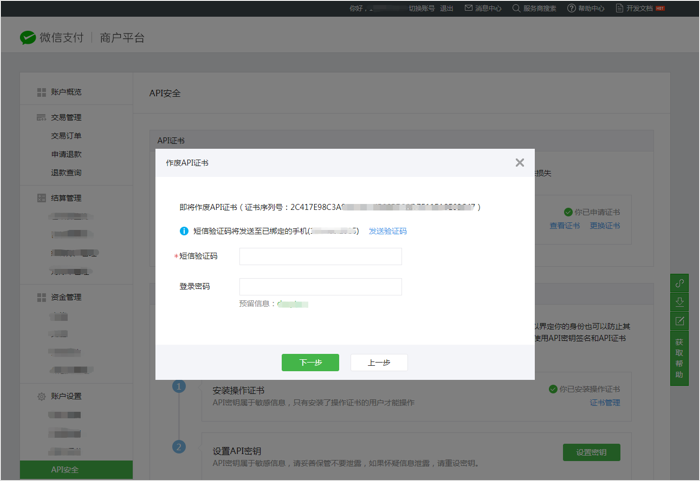The image size is (700, 481).
Task: Open 消息中心 in the top bar
Action: [x=488, y=8]
